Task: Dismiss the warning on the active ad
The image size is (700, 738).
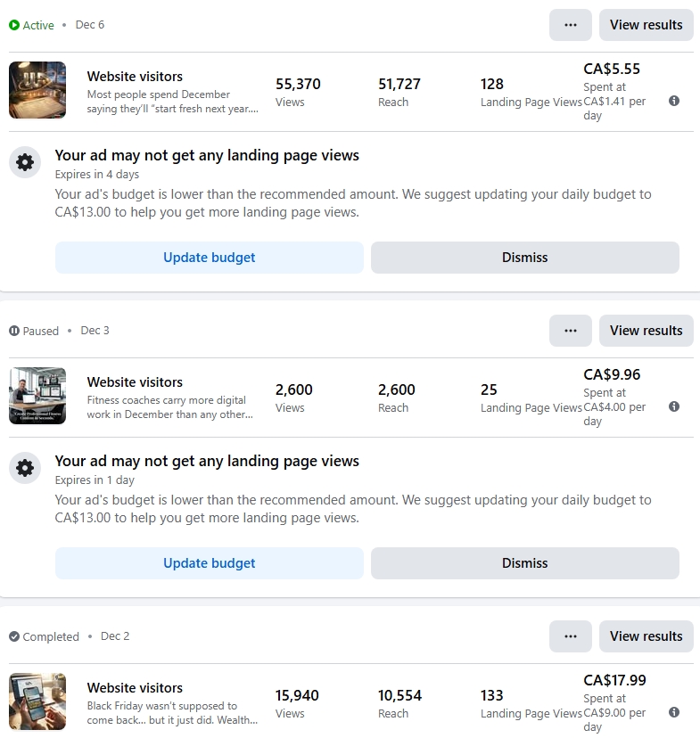Action: click(525, 258)
